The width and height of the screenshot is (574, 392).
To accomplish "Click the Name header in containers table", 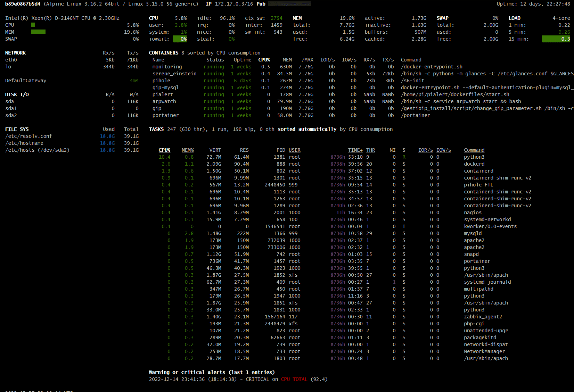I will 158,60.
